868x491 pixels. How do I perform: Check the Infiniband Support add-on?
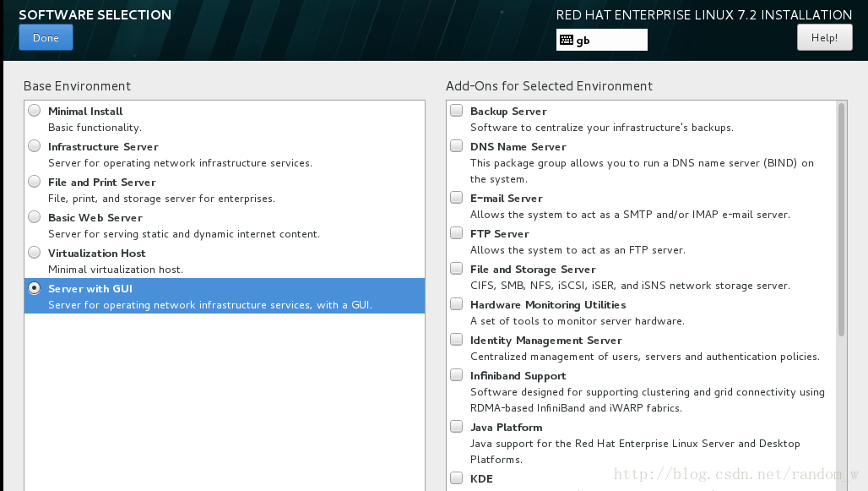click(x=456, y=375)
